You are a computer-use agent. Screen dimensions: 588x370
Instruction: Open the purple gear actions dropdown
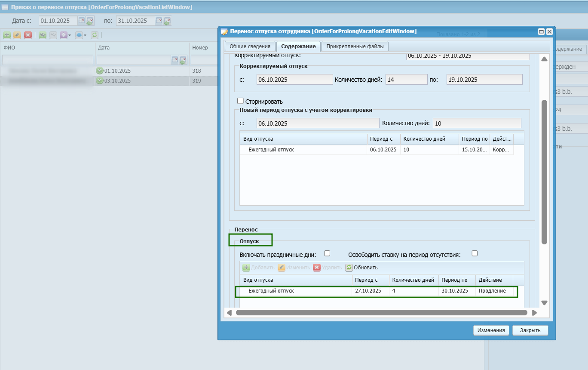pyautogui.click(x=65, y=35)
